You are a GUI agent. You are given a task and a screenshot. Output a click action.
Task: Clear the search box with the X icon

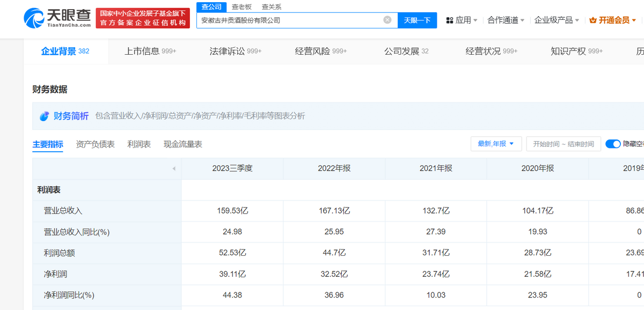(x=387, y=20)
